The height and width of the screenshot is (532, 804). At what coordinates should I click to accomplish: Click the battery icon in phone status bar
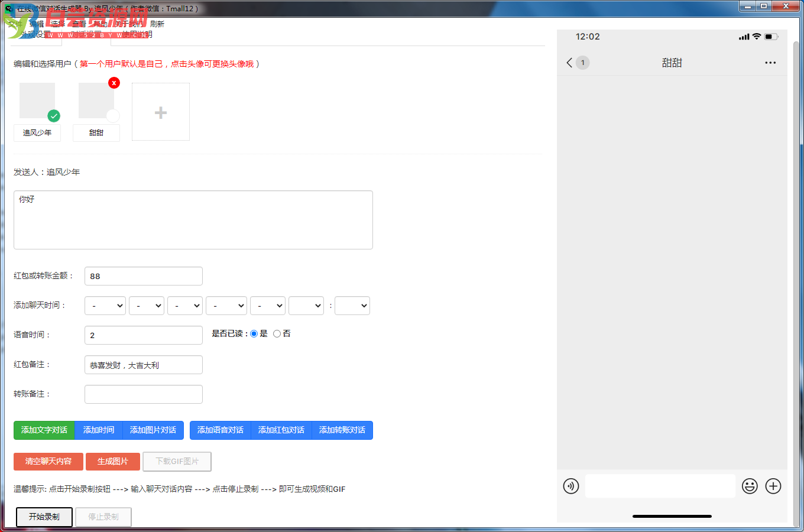coord(771,37)
